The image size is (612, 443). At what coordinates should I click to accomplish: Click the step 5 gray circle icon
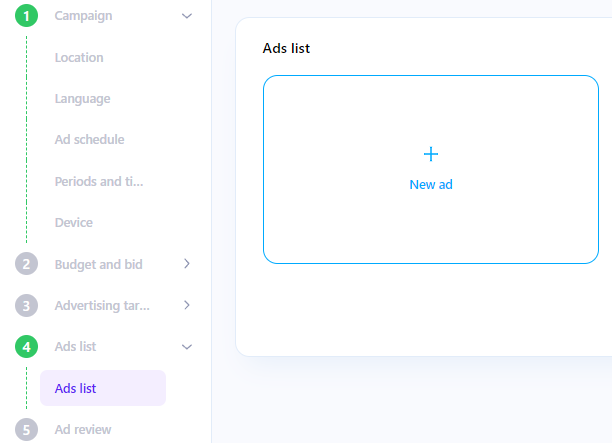point(26,430)
